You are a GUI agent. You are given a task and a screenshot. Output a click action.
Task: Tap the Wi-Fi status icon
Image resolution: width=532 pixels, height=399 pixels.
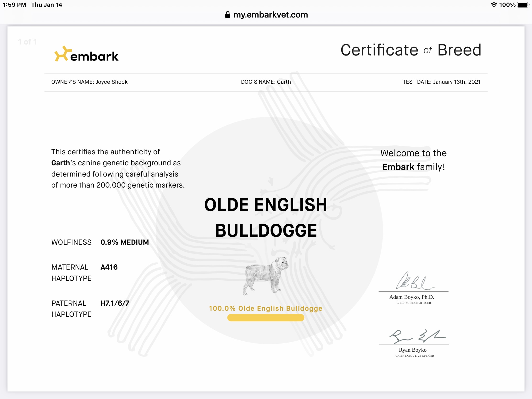coord(494,5)
